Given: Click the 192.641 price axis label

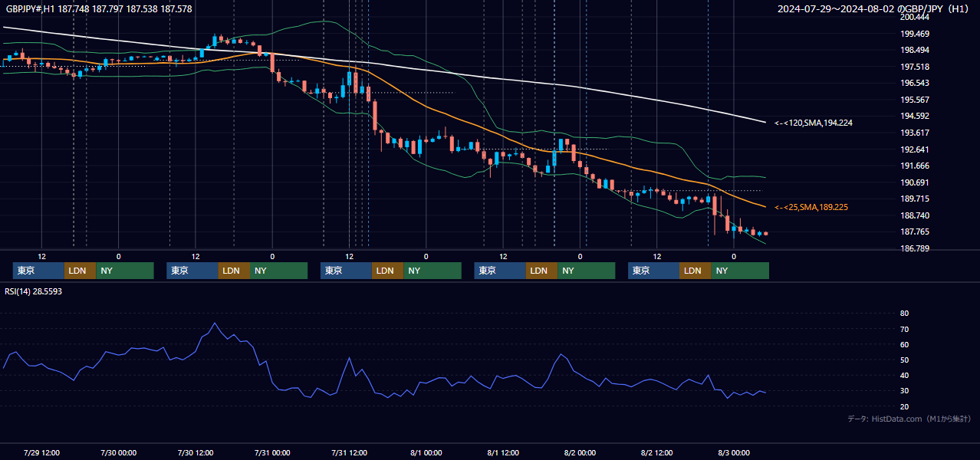Looking at the screenshot, I should pyautogui.click(x=915, y=149).
